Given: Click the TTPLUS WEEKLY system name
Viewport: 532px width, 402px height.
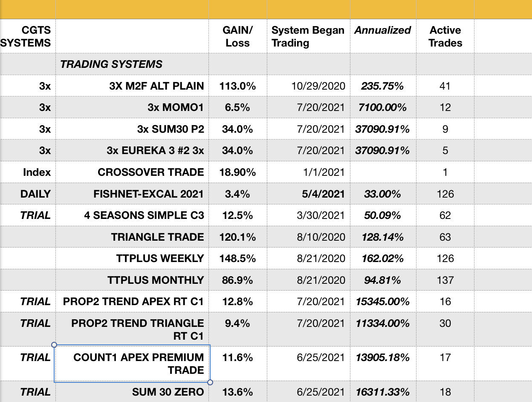Looking at the screenshot, I should coord(160,259).
